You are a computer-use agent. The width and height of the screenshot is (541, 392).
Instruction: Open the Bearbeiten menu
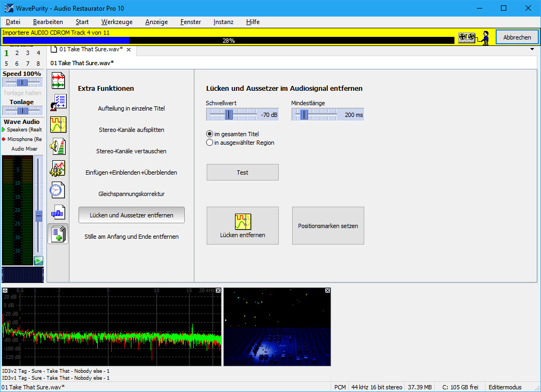point(48,22)
